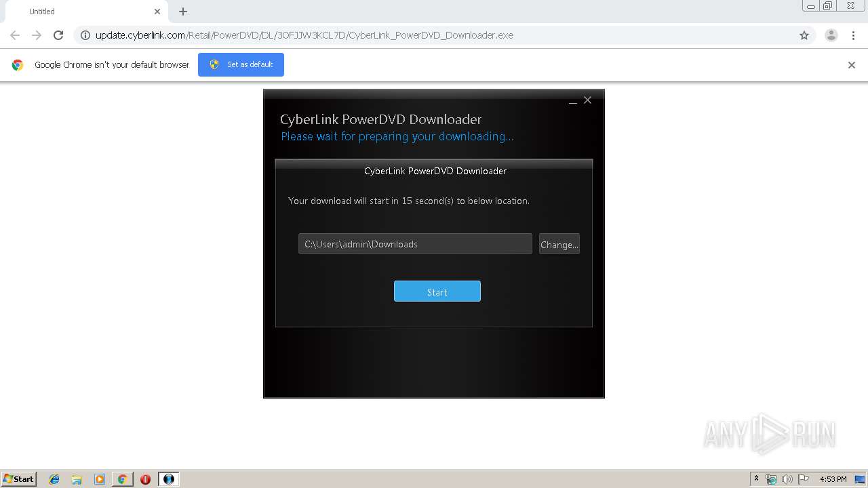Open the network tray icon

pos(771,479)
